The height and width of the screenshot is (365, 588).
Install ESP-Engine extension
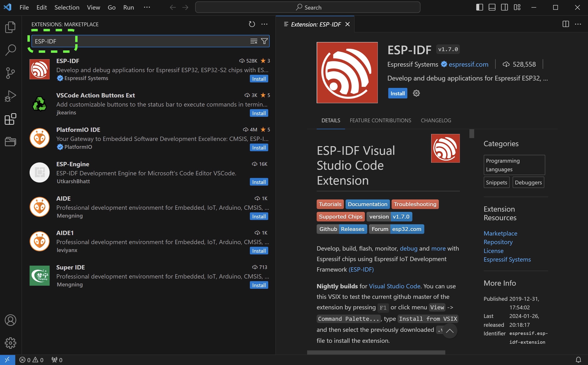(x=259, y=182)
